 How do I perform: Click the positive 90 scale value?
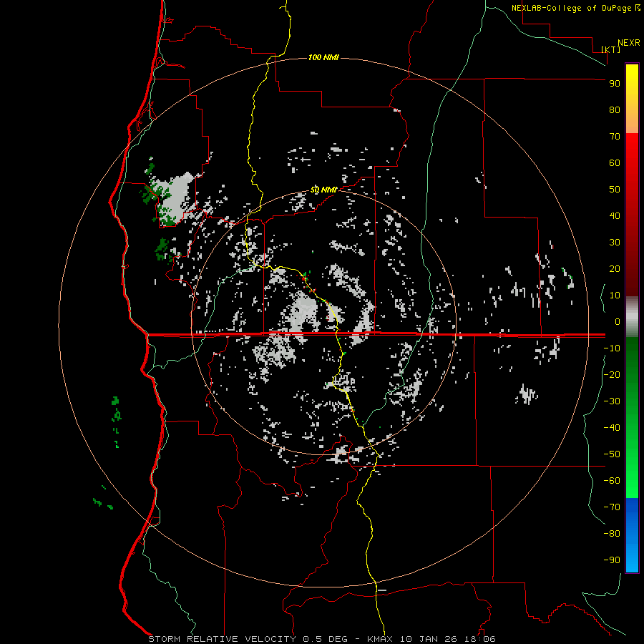pos(615,84)
